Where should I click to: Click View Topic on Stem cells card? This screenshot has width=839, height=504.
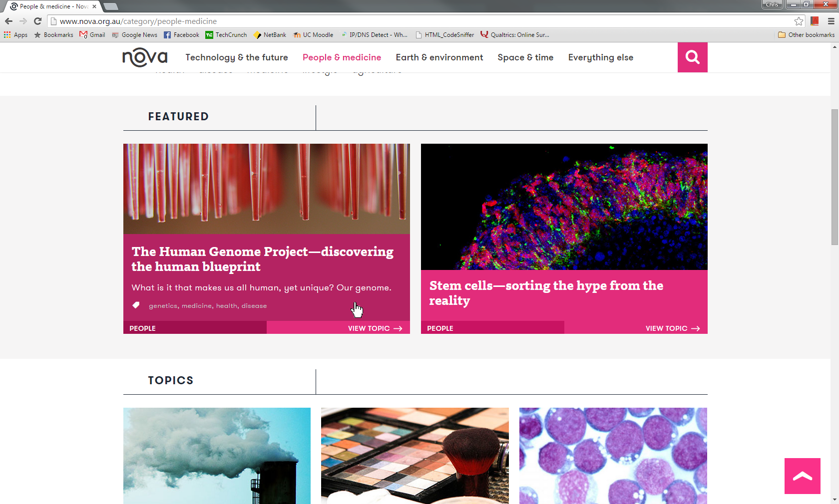(673, 328)
